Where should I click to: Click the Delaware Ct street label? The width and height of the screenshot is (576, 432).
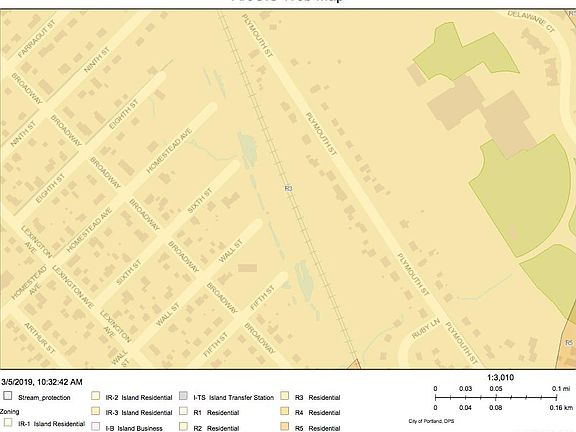point(531,21)
